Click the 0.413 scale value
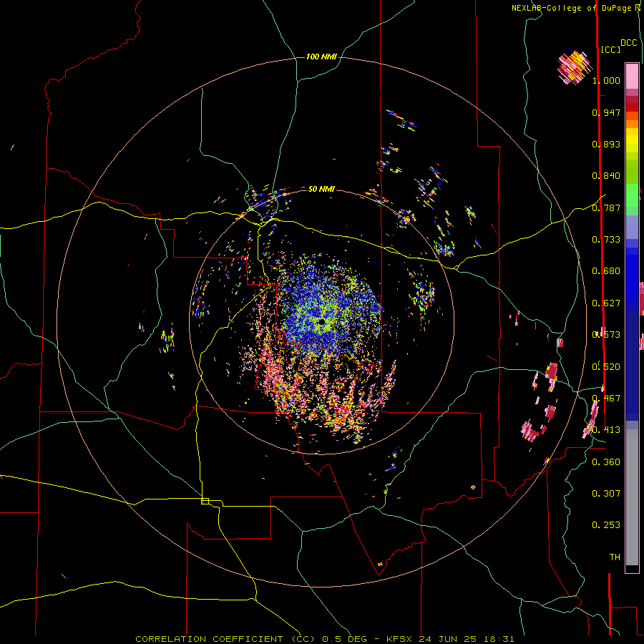The image size is (644, 644). pos(606,430)
